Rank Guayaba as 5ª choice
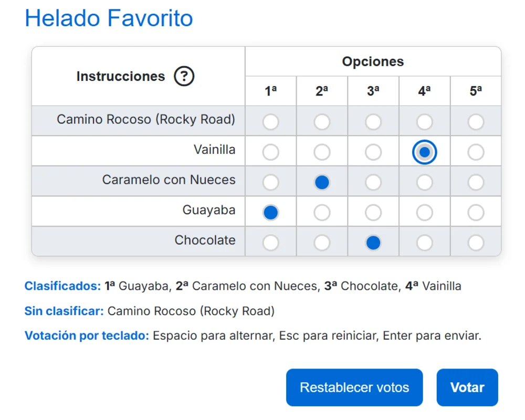 point(476,212)
